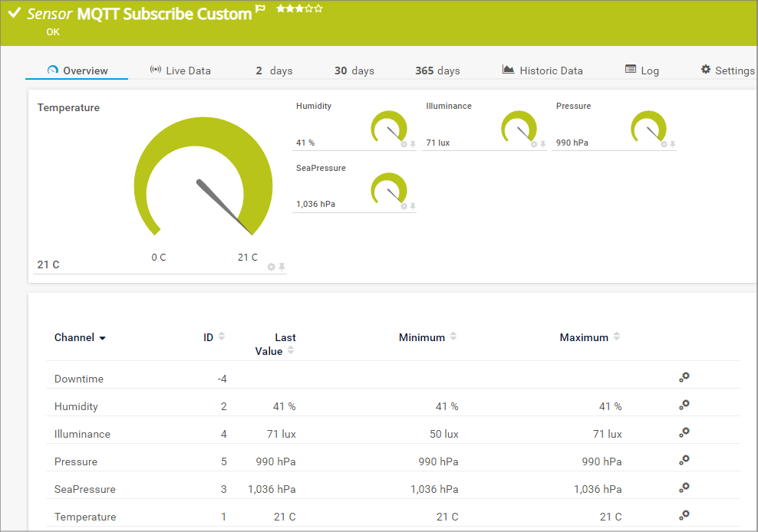Open channel settings for Temperature row
The height and width of the screenshot is (532, 758).
pyautogui.click(x=684, y=515)
